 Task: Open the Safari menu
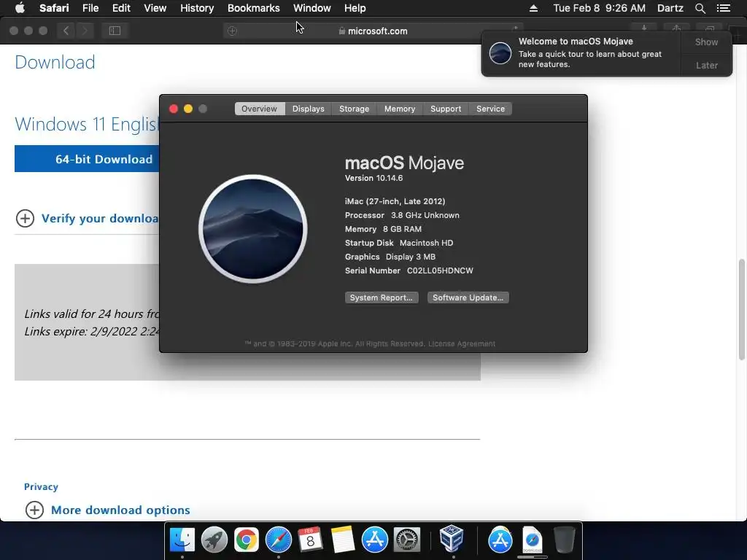54,8
